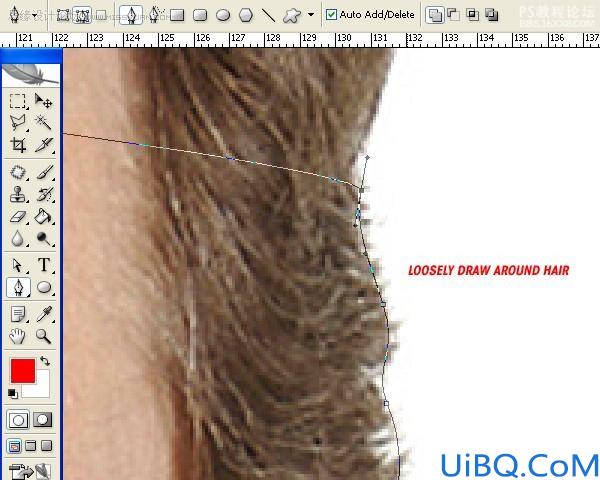Toggle the Auto Add/Delete checkbox

[x=331, y=15]
